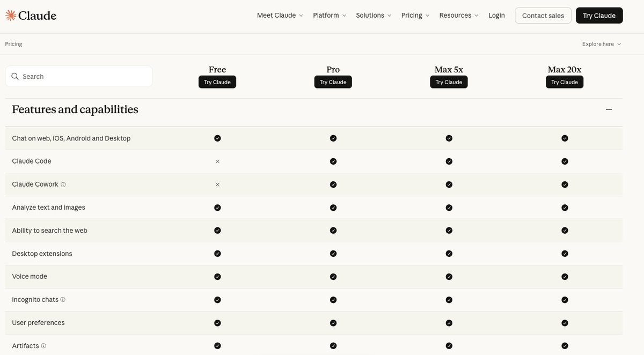Screen dimensions: 644x355
Task: Click the Max 5x checkmark for Chat on web row
Action: [x=449, y=138]
